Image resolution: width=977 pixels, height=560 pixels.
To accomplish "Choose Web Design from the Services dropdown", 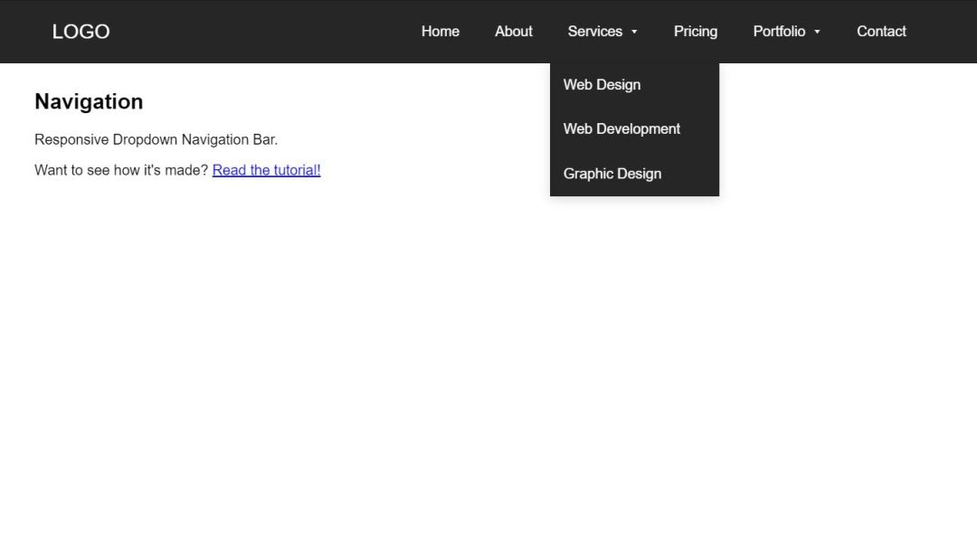I will click(602, 84).
